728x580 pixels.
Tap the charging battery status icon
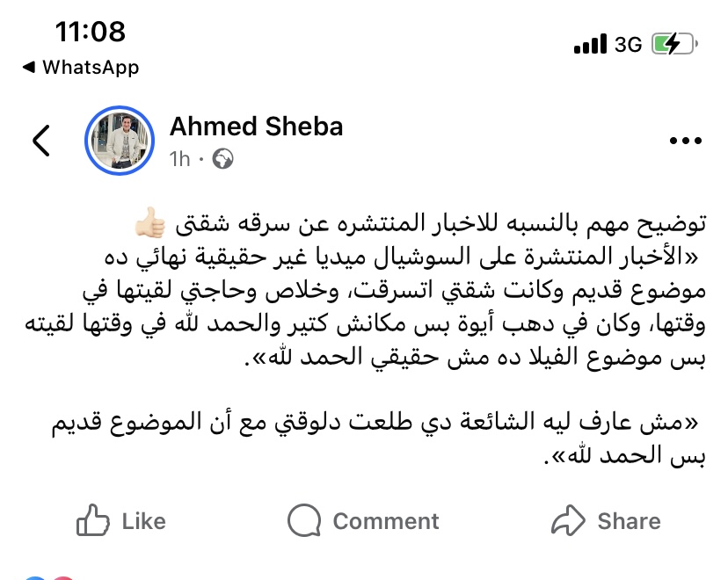(674, 45)
